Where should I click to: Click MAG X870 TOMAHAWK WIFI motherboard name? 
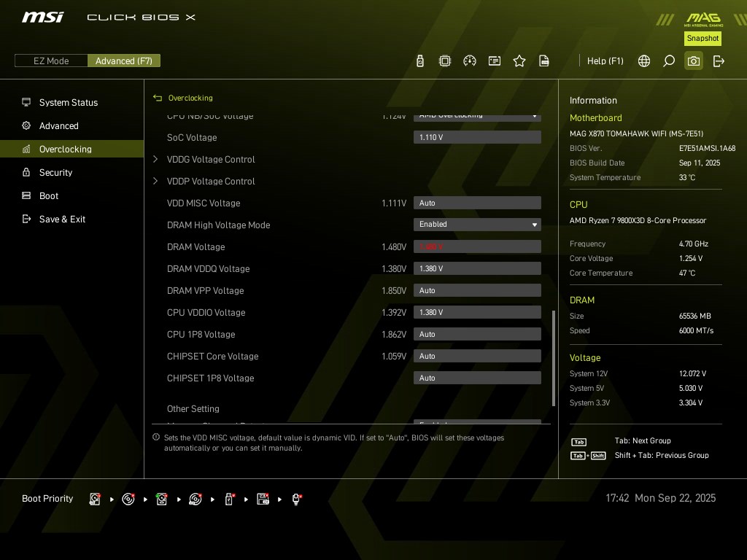coord(636,134)
